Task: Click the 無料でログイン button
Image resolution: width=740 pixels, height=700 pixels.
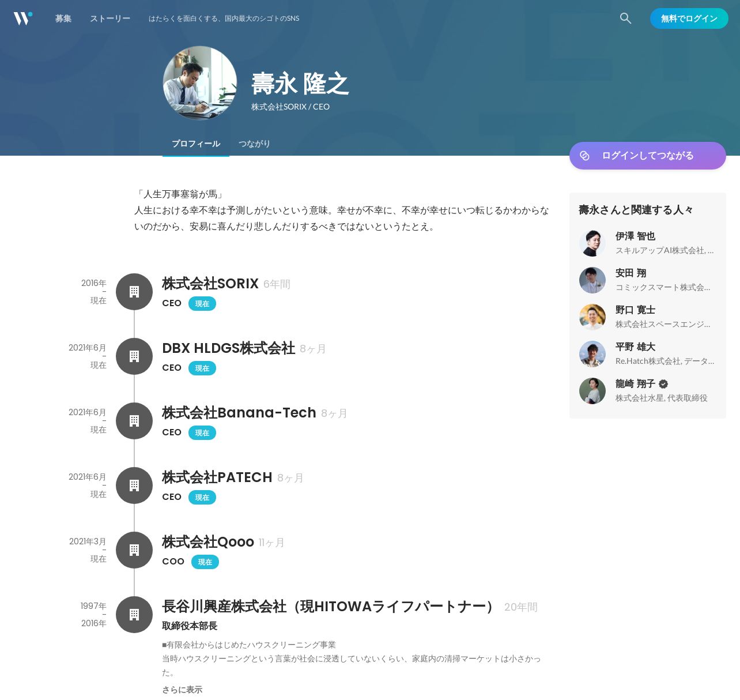Action: click(x=689, y=18)
